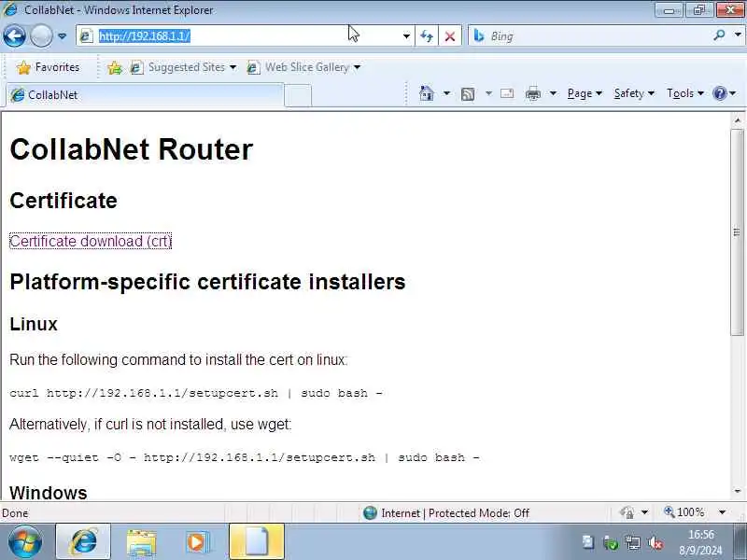747x560 pixels.
Task: Click the scroll down arrow
Action: (x=738, y=491)
